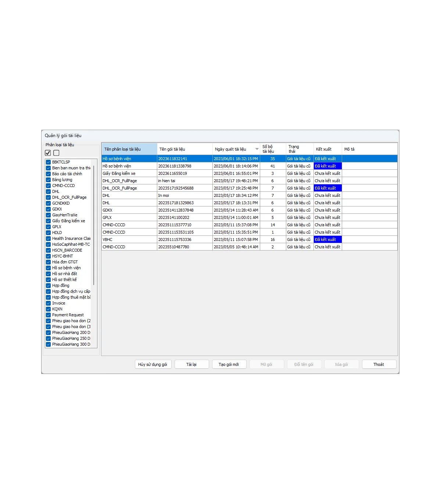The width and height of the screenshot is (441, 504).
Task: Click the Thoát button to exit
Action: (x=379, y=364)
